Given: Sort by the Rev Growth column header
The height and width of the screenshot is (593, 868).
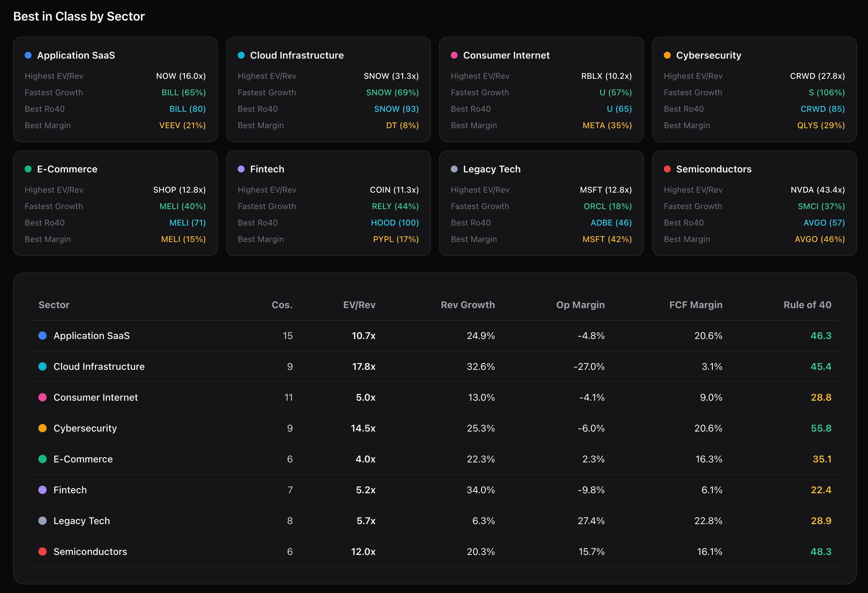Looking at the screenshot, I should tap(468, 305).
